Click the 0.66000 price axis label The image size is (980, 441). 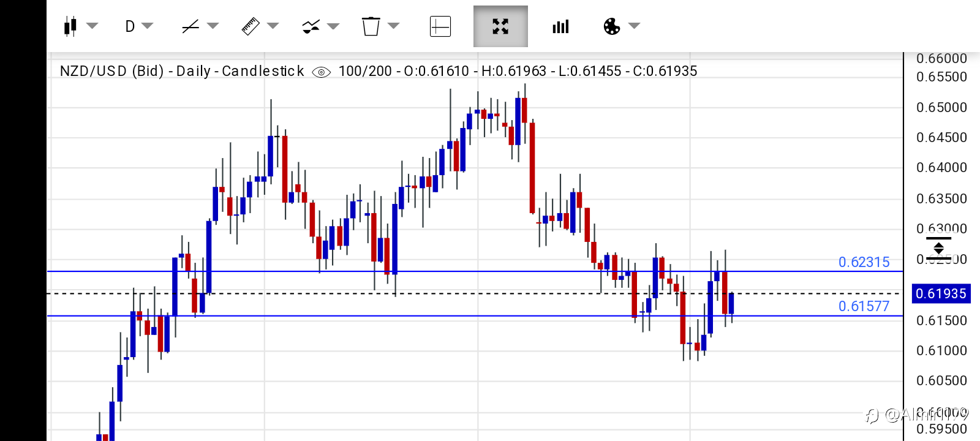coord(941,58)
